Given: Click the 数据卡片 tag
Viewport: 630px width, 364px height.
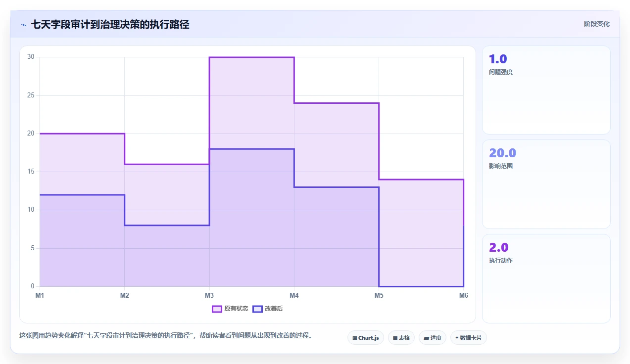Looking at the screenshot, I should point(468,338).
